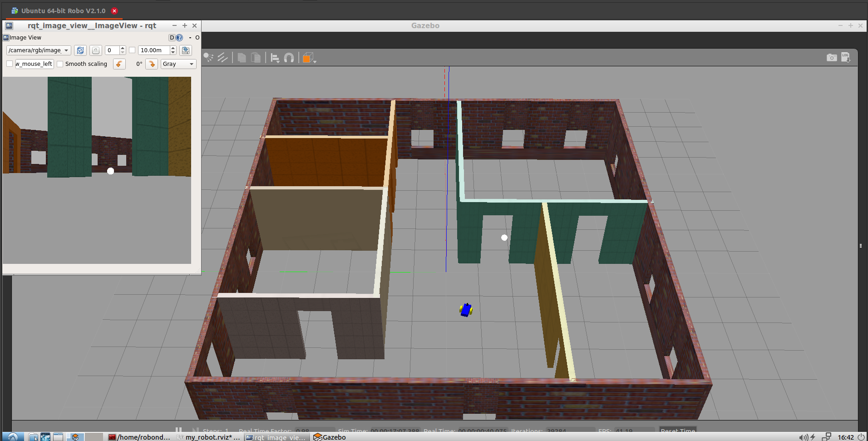Expand the Gazebo view angle cube dropdown

pyautogui.click(x=310, y=58)
